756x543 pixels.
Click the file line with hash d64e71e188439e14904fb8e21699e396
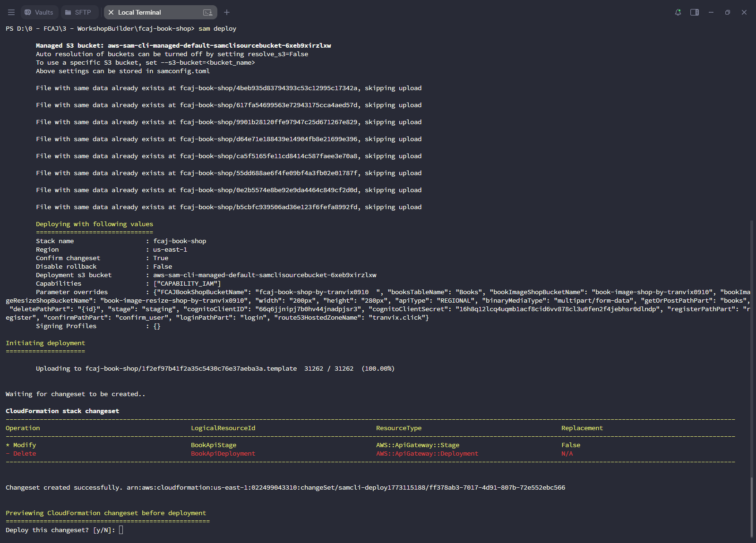[229, 139]
